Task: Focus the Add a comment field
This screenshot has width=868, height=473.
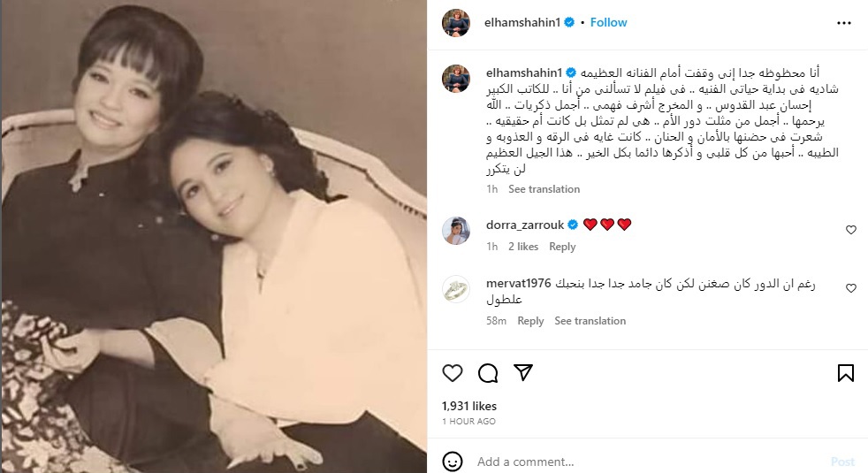Action: click(648, 462)
